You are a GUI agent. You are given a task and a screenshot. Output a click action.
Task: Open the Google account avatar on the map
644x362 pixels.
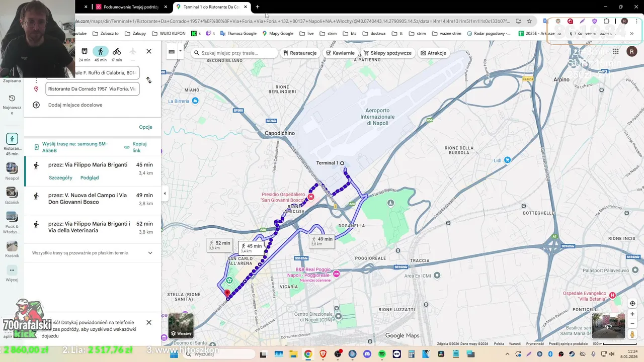point(631,51)
